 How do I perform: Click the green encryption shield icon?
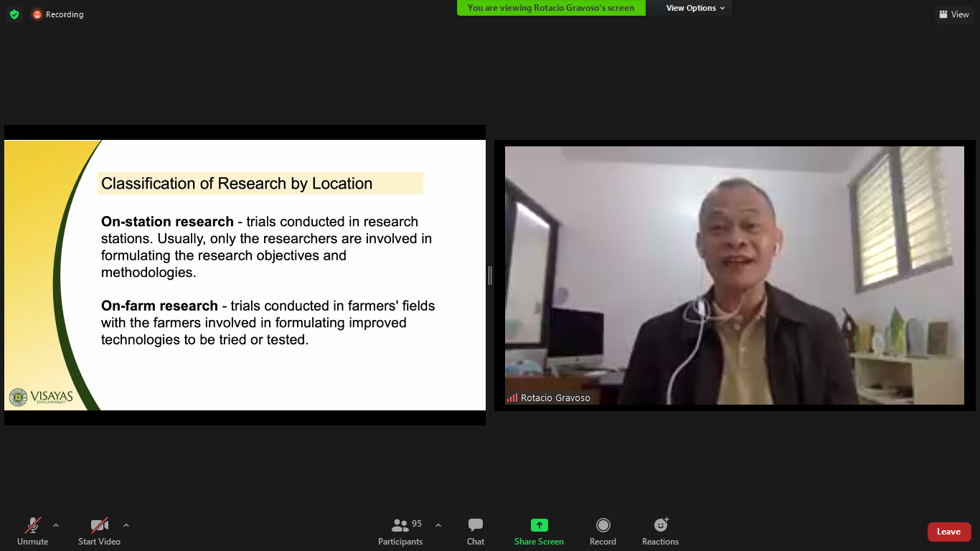click(x=14, y=14)
